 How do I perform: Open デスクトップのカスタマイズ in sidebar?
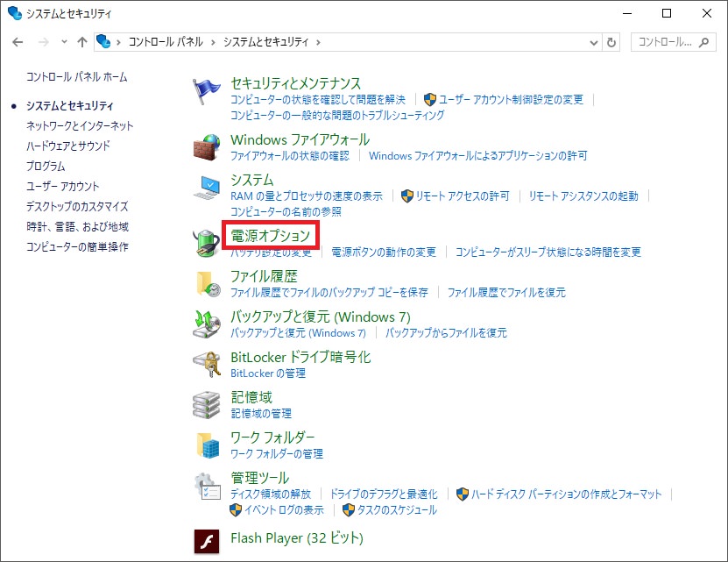click(77, 206)
